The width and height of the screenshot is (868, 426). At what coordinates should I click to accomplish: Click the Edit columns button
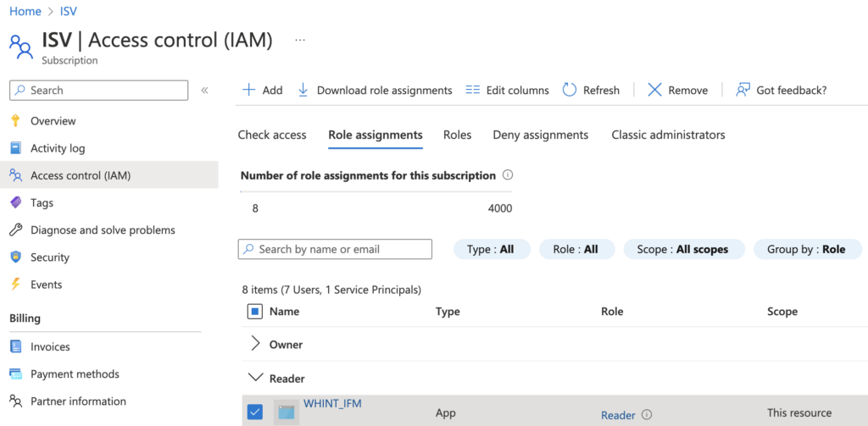pyautogui.click(x=507, y=90)
